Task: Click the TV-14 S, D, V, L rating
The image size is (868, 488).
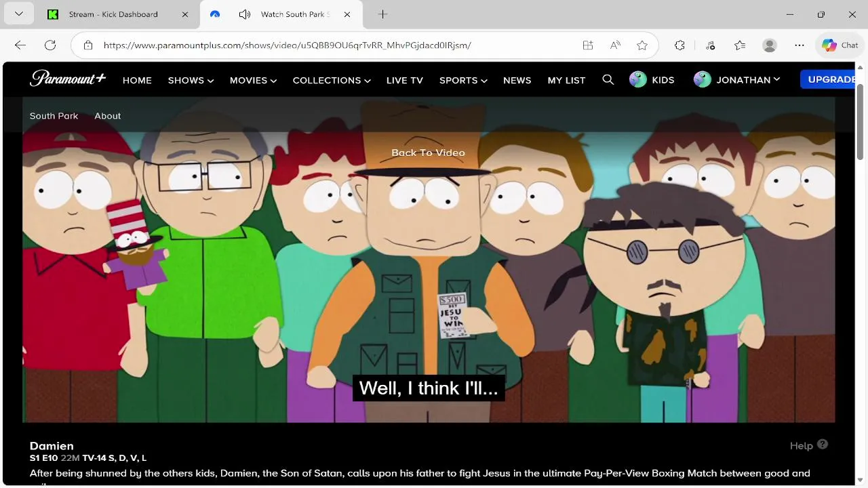Action: point(115,458)
